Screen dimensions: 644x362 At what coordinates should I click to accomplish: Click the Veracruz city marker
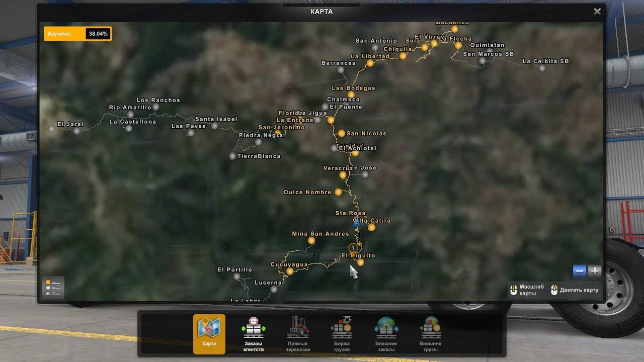(343, 174)
